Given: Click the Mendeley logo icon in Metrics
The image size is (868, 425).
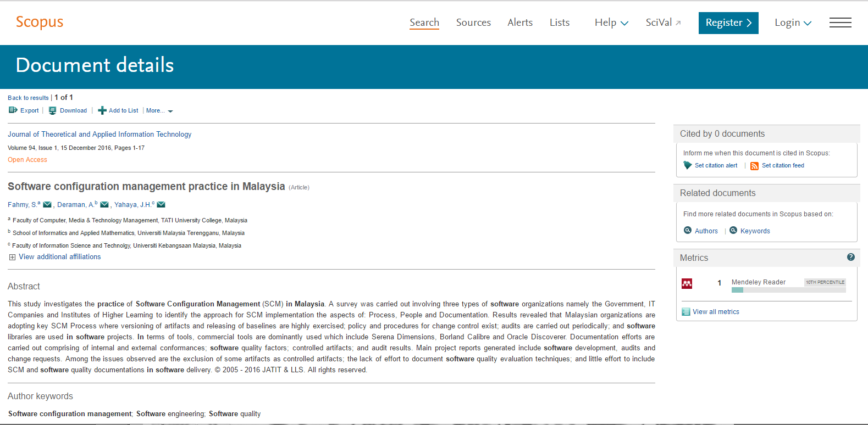Looking at the screenshot, I should (x=687, y=283).
